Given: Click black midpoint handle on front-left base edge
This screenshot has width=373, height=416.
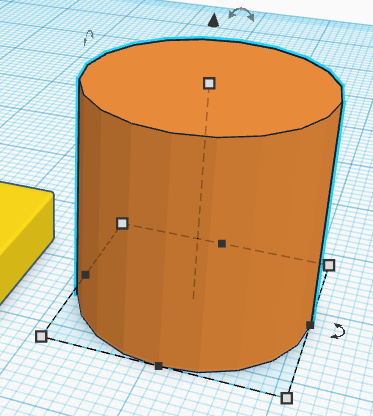Looking at the screenshot, I should point(159,366).
